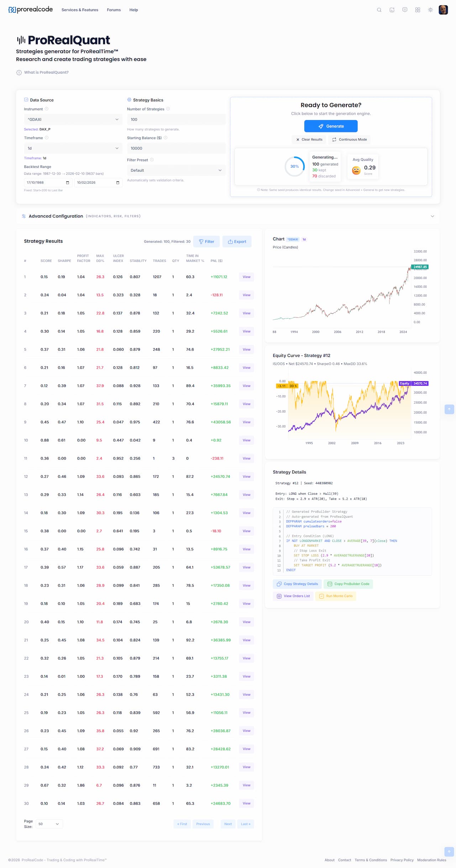Click info icon next to Starting Balance

click(166, 138)
